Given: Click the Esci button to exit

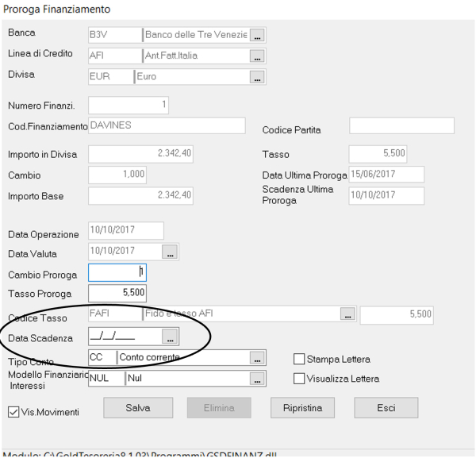Looking at the screenshot, I should pyautogui.click(x=386, y=408).
